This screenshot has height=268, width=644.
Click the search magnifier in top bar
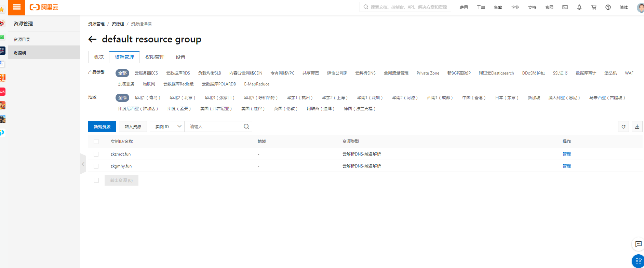(366, 7)
